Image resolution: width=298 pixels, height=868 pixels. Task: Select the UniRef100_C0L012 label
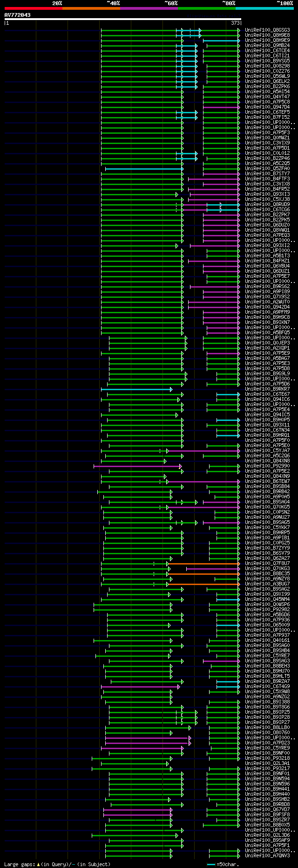267,153
